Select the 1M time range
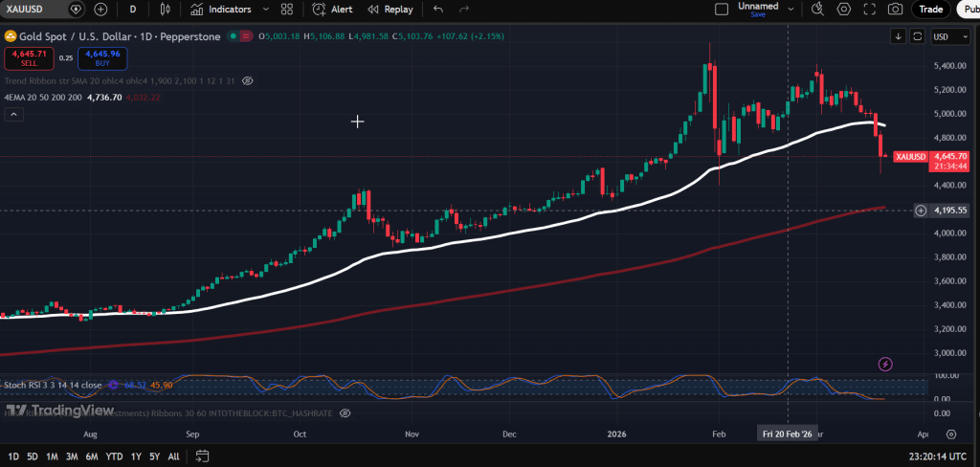Image resolution: width=980 pixels, height=467 pixels. 53,456
